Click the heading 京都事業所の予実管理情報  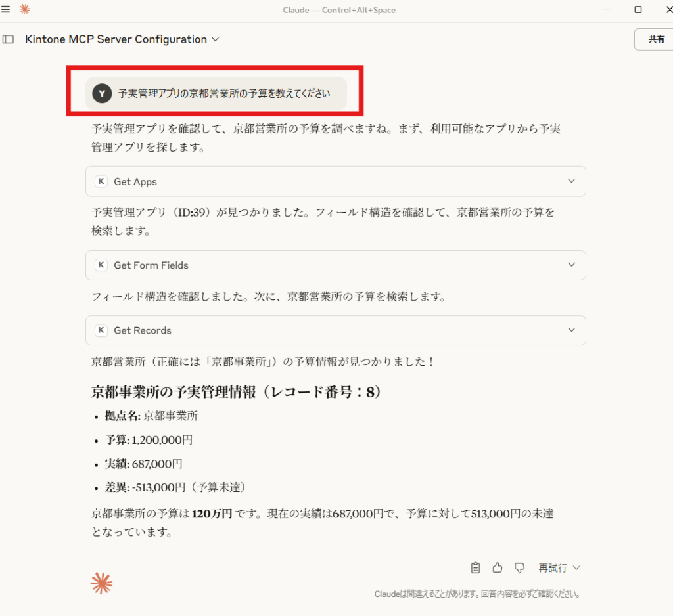236,391
